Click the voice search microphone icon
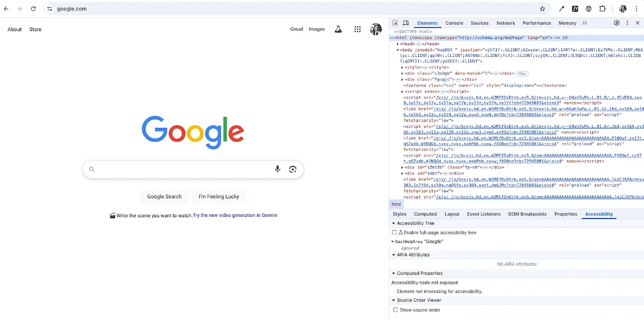 pos(277,169)
